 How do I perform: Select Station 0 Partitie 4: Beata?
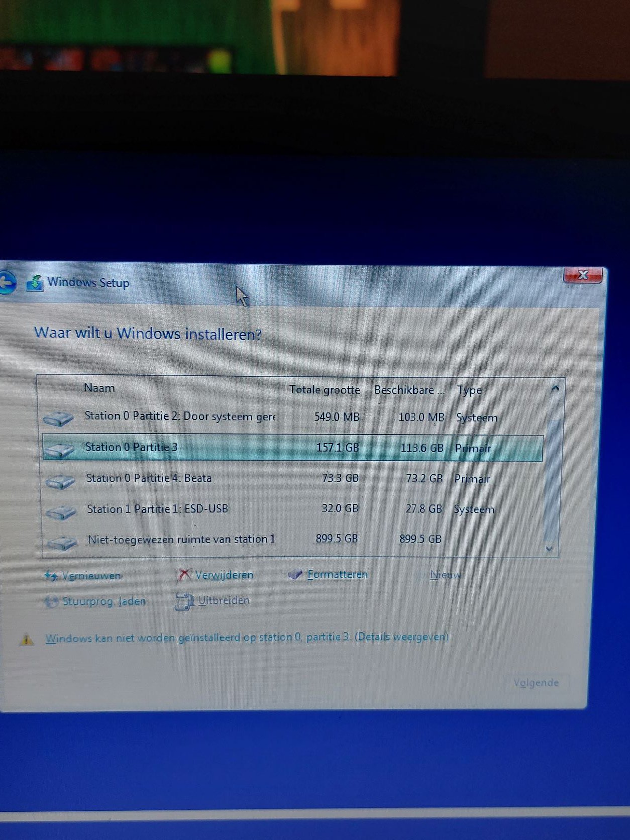(293, 478)
